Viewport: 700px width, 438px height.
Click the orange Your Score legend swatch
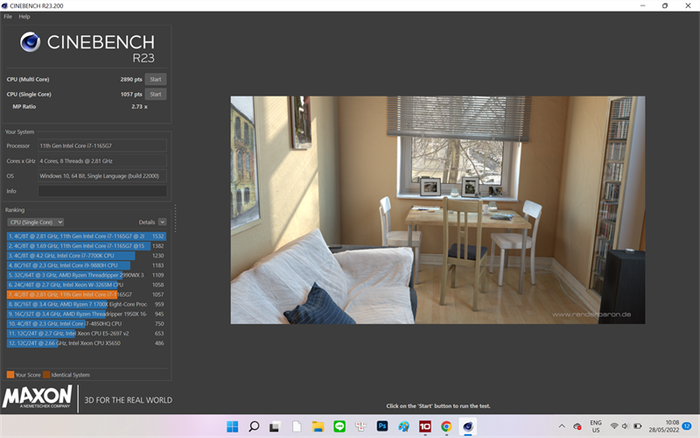pyautogui.click(x=10, y=375)
